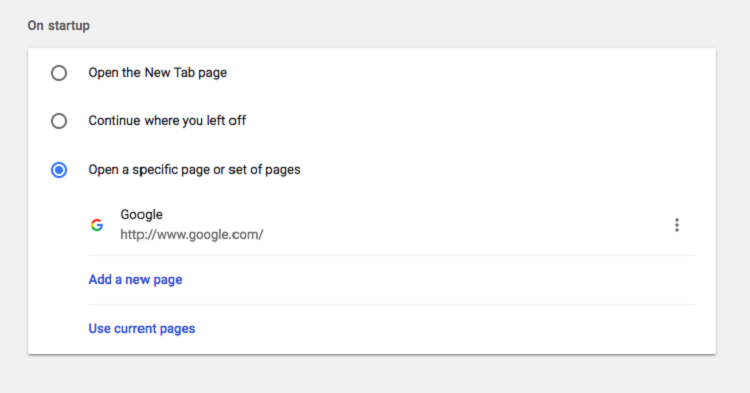Screen dimensions: 750x393
Task: Click the colorful G logo beside Google
Action: (x=97, y=225)
